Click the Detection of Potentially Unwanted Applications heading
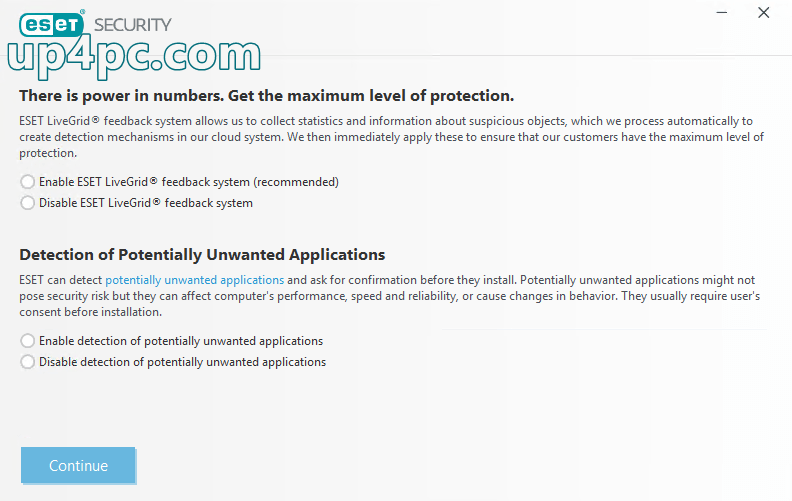 (202, 255)
